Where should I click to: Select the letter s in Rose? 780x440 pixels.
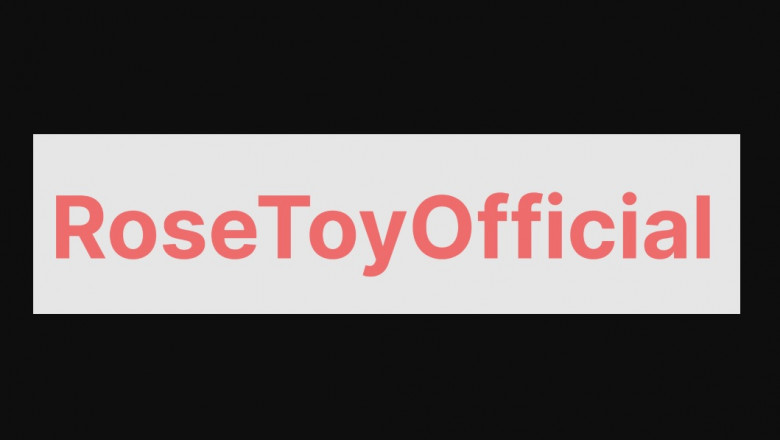click(185, 235)
